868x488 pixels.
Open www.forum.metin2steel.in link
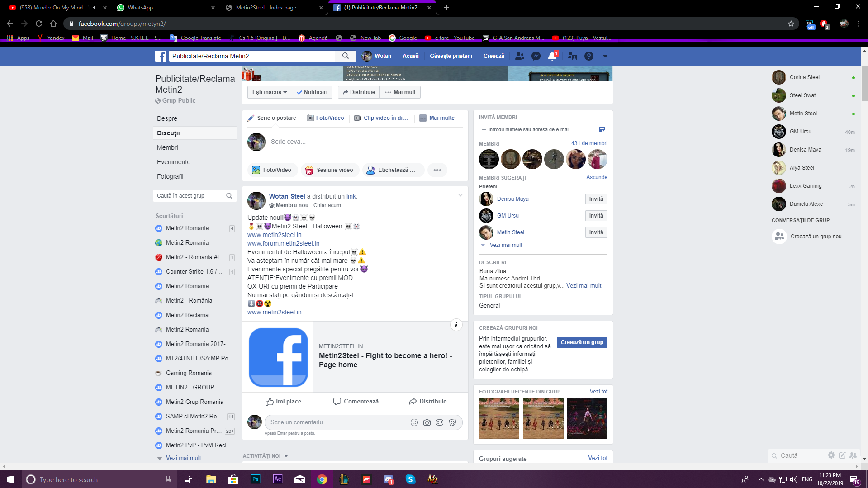283,243
